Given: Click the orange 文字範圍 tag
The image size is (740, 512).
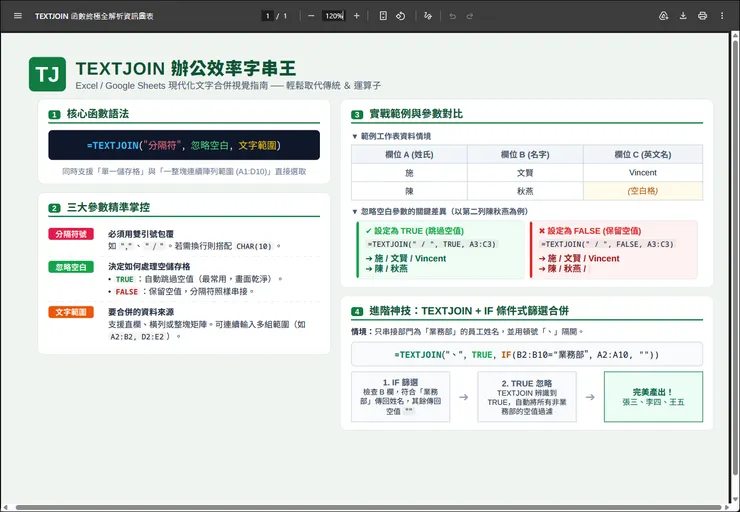Looking at the screenshot, I should [x=71, y=312].
